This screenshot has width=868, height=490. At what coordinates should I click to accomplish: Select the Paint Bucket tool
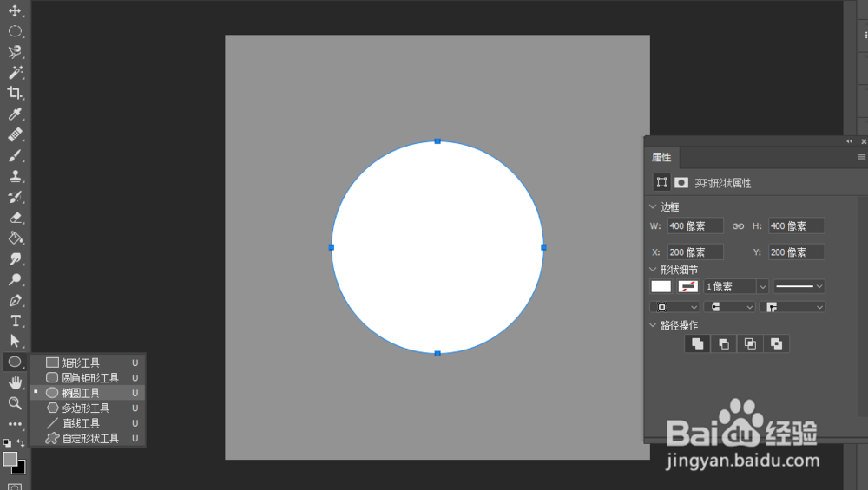[15, 238]
